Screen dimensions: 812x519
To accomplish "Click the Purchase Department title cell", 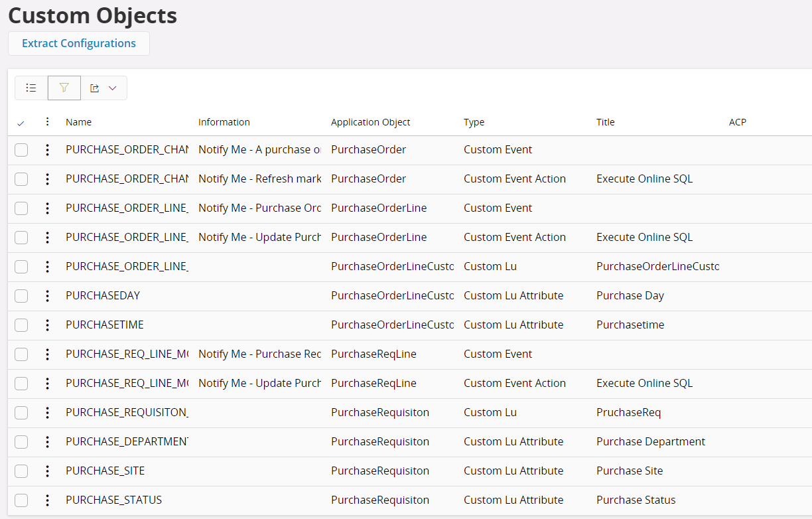I will [x=650, y=442].
